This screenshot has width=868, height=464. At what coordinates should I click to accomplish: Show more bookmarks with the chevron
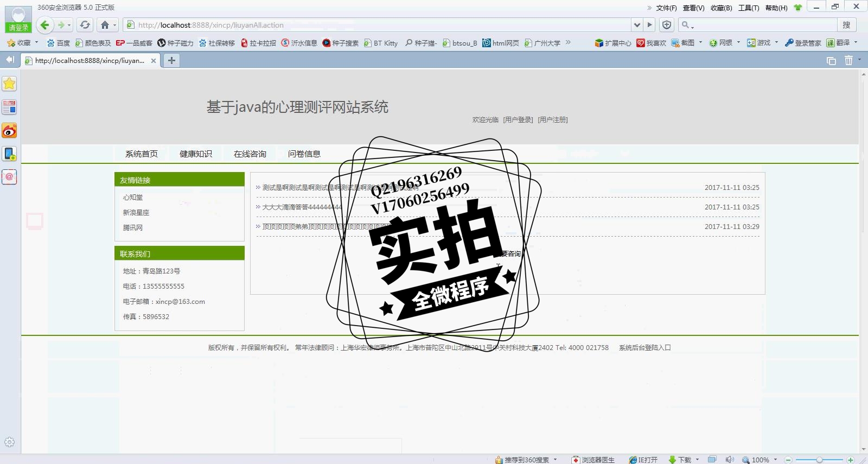tap(568, 42)
